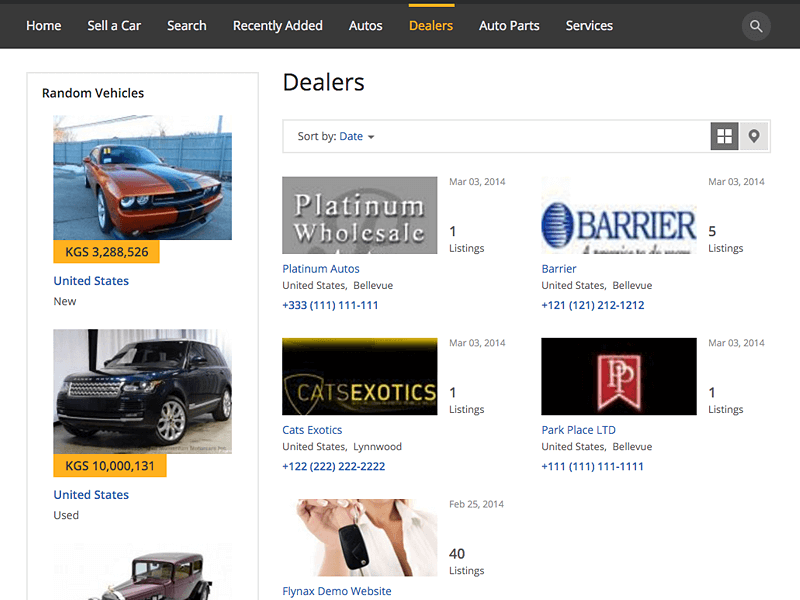Open United States link under KGS 3,288,526
The image size is (800, 600).
[91, 281]
